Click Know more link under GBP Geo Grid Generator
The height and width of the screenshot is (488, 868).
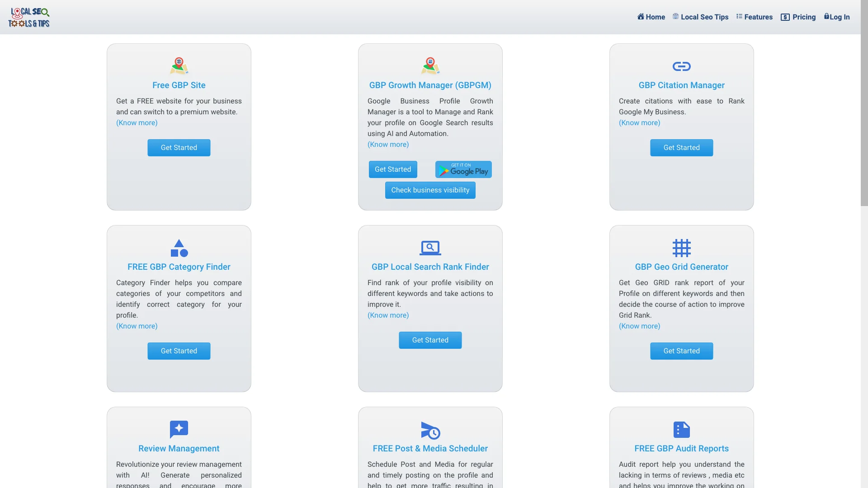tap(639, 327)
